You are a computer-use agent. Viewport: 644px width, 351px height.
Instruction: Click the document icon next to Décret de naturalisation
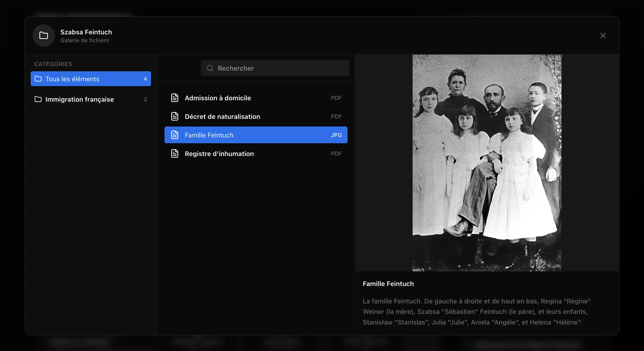pos(174,116)
